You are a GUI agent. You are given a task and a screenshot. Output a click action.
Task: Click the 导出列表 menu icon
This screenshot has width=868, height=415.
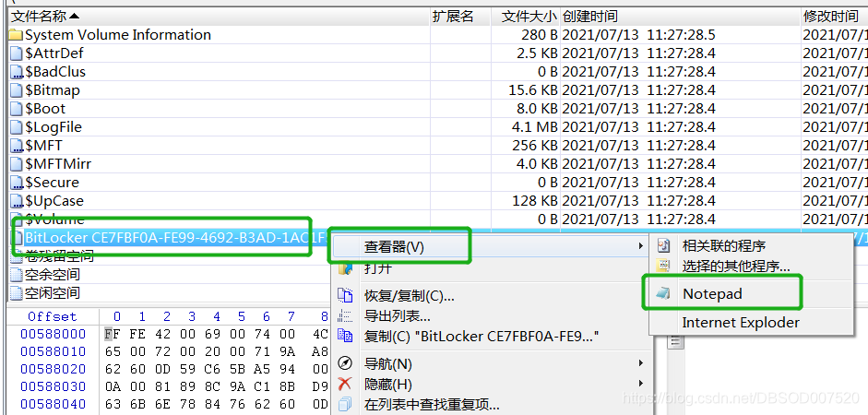345,316
